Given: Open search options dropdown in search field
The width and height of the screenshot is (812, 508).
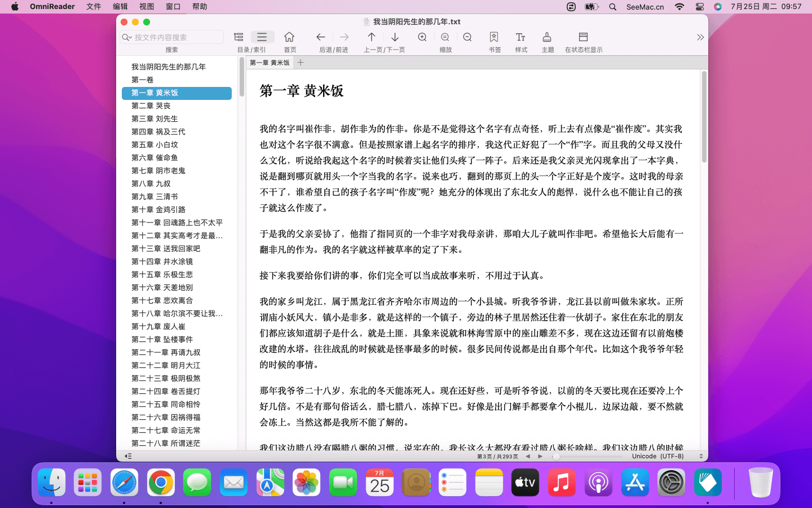Looking at the screenshot, I should click(x=127, y=37).
